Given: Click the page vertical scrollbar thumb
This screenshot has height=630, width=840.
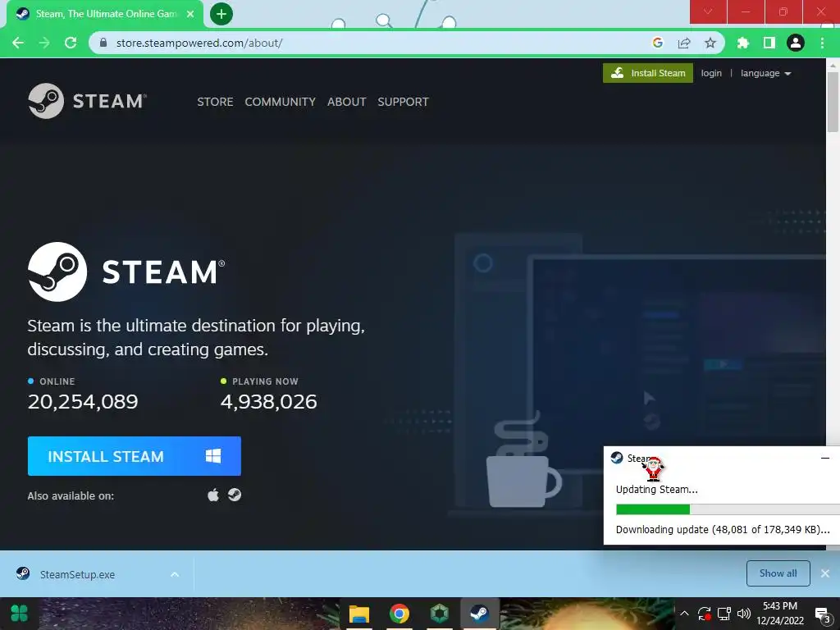Looking at the screenshot, I should 833,102.
